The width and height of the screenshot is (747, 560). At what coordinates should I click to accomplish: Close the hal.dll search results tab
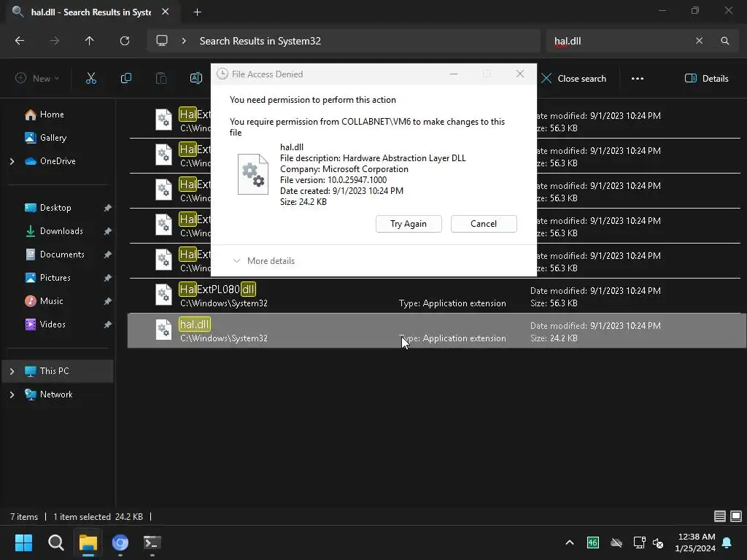click(x=166, y=12)
